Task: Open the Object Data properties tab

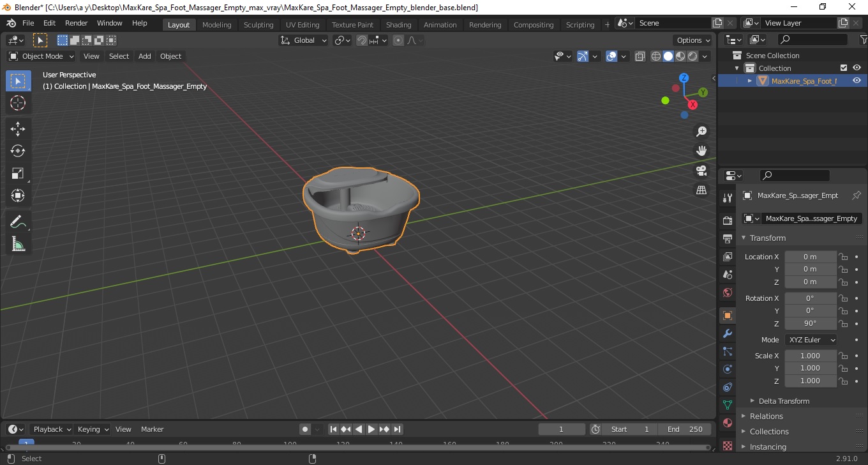Action: coord(728,405)
